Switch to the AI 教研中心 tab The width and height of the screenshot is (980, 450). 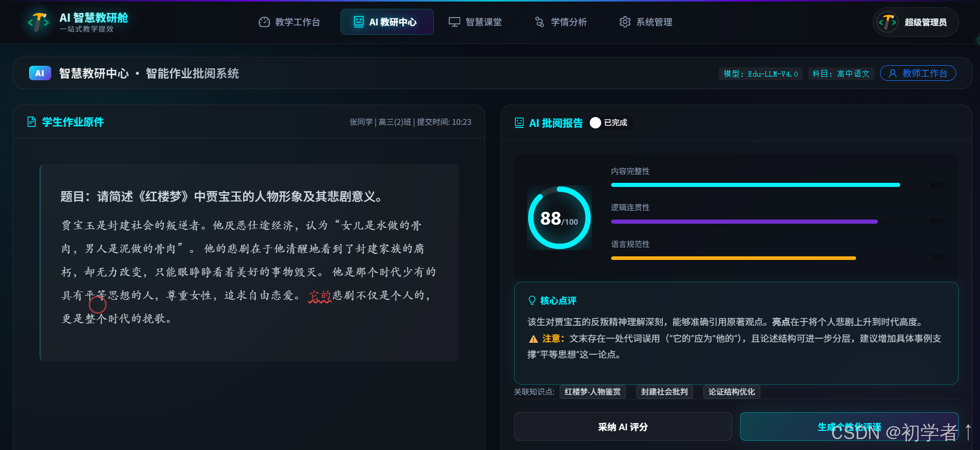point(387,22)
